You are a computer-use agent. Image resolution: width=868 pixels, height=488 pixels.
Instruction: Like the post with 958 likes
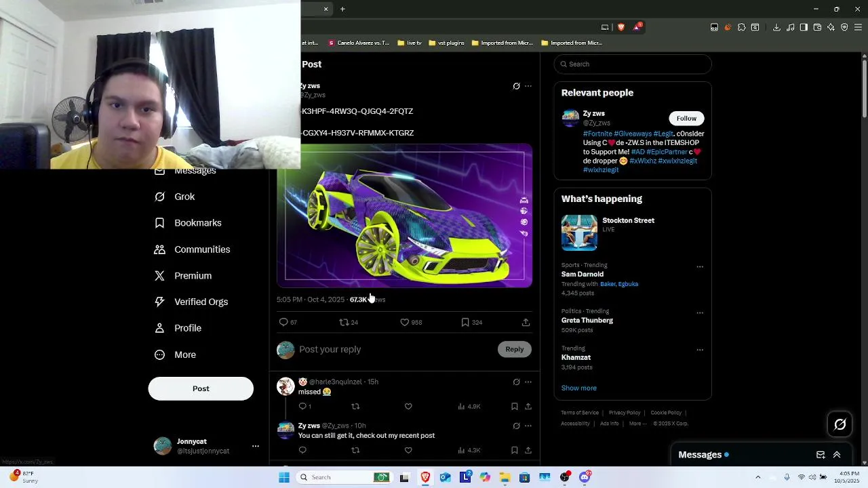click(x=404, y=323)
